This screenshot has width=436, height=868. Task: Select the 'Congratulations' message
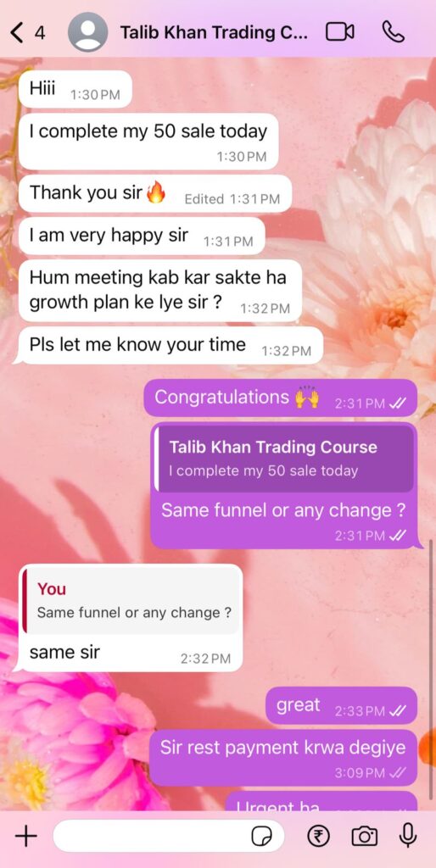coord(280,398)
